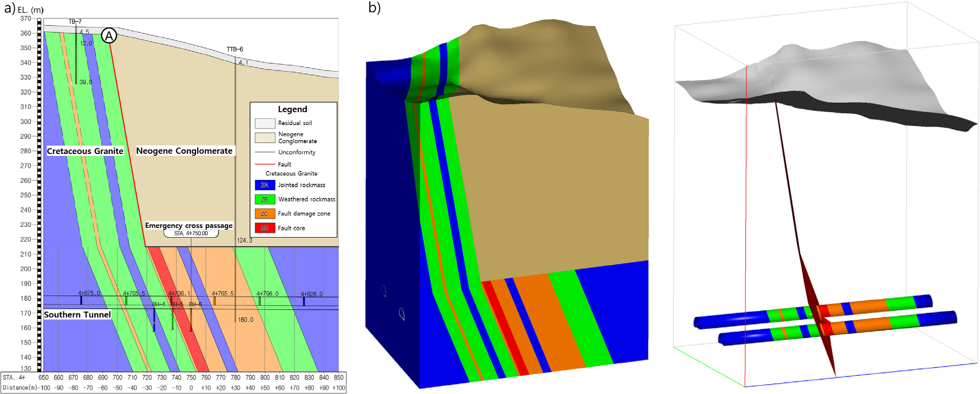Click elevation tick '370'
Viewport: 980px width, 394px height.
coord(26,19)
